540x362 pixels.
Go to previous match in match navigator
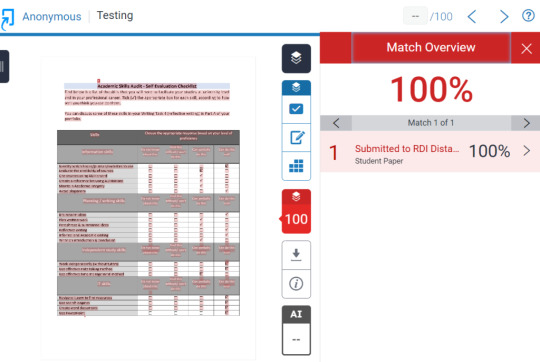click(336, 123)
